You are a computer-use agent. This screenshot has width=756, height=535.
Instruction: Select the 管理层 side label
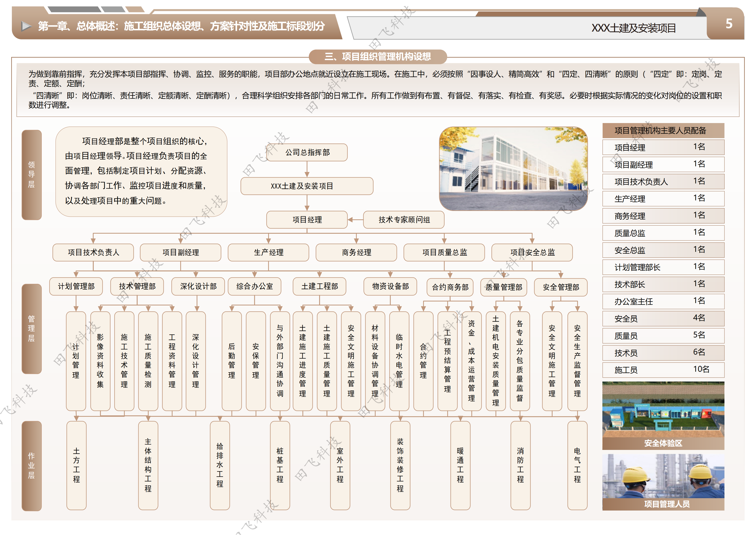[32, 328]
